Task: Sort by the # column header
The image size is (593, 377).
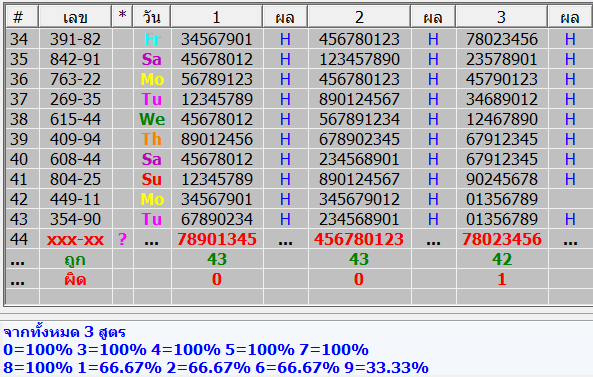Action: click(x=22, y=17)
